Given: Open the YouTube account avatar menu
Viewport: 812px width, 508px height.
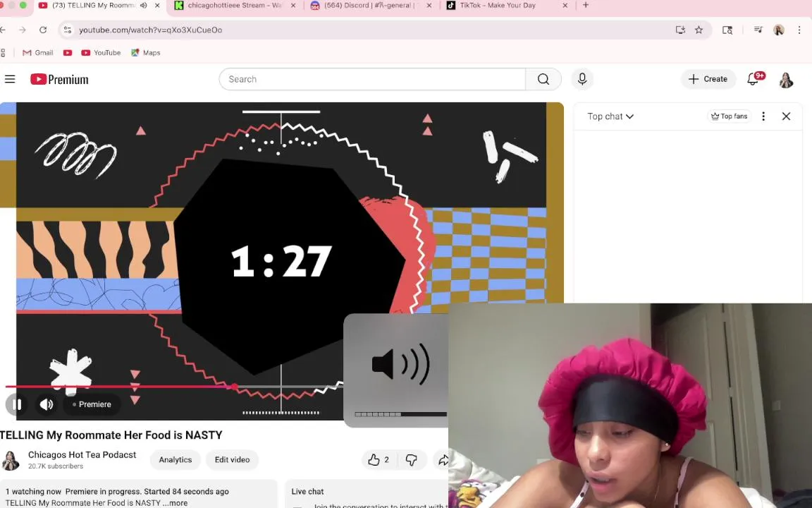Looking at the screenshot, I should point(786,80).
